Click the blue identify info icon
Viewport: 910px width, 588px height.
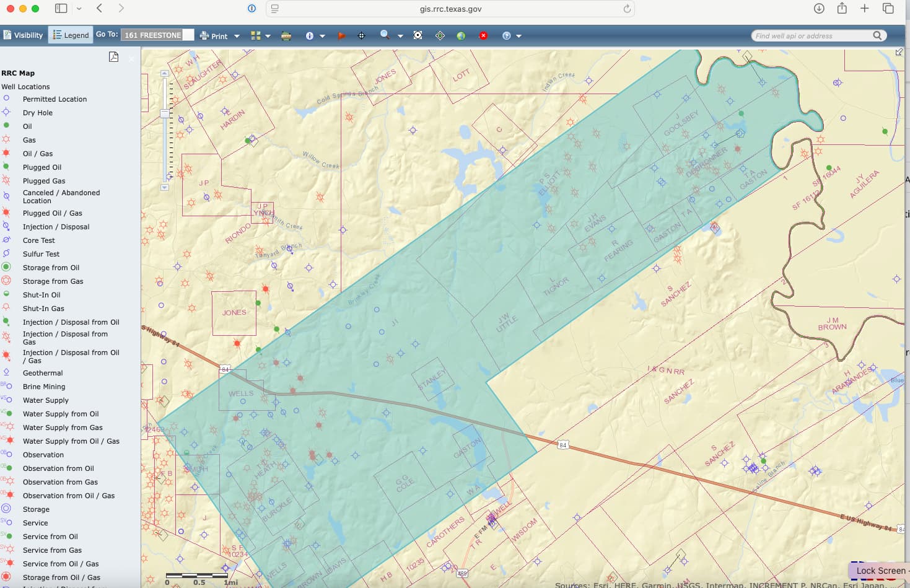tap(310, 36)
